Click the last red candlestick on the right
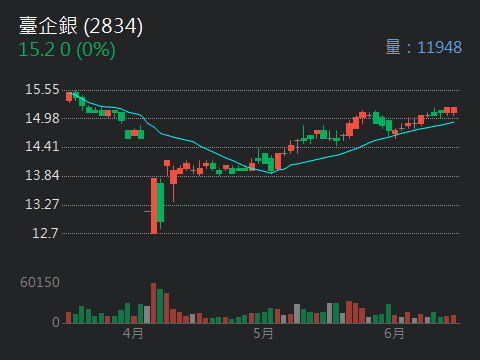480x360 pixels. click(454, 110)
